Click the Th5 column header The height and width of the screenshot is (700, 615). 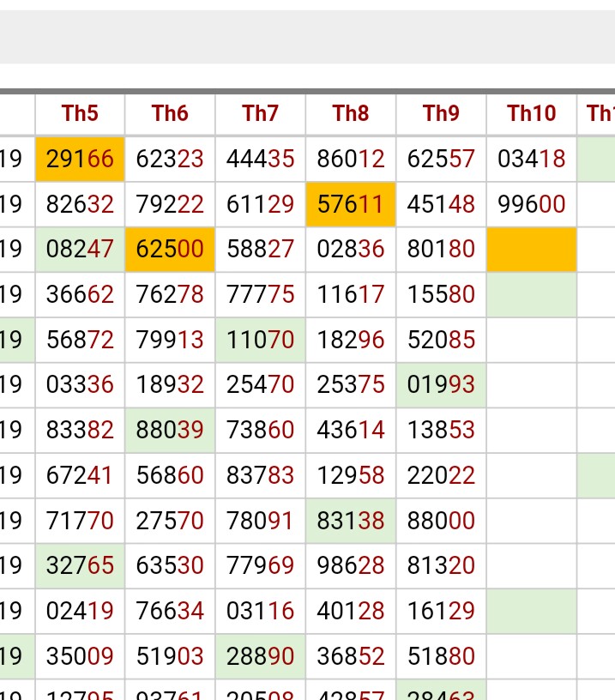click(x=80, y=113)
